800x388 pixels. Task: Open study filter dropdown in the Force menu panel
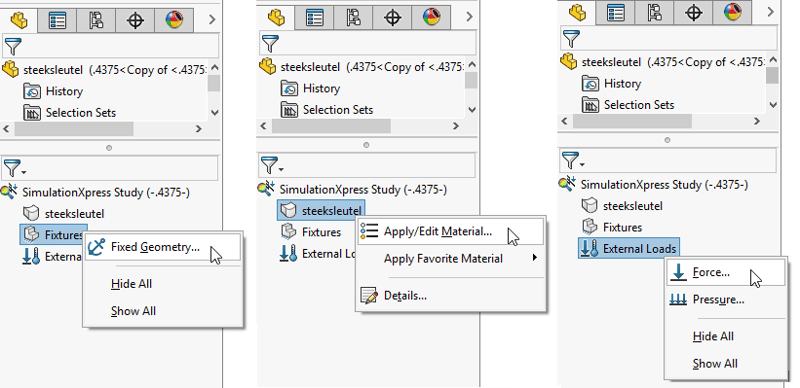tap(572, 159)
